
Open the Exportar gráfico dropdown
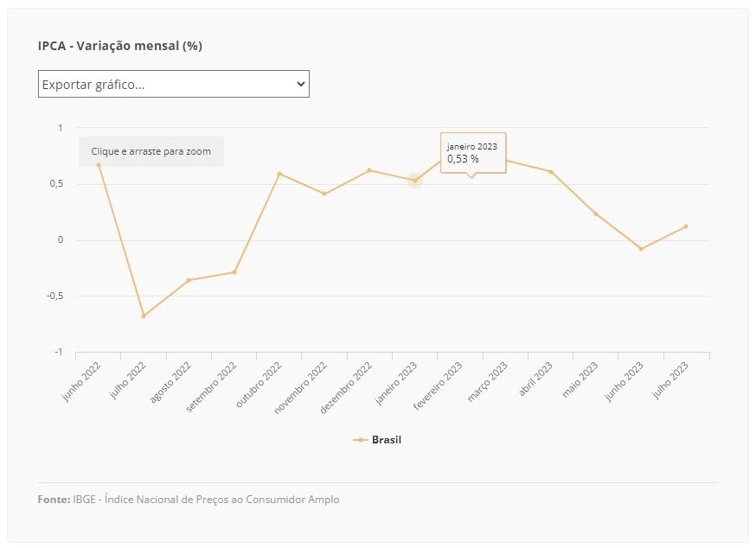[174, 84]
